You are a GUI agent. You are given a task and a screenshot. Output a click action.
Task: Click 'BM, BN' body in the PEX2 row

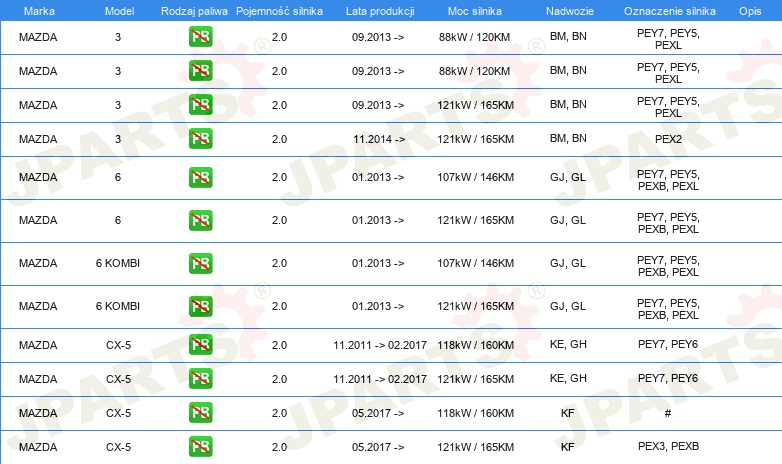point(568,138)
